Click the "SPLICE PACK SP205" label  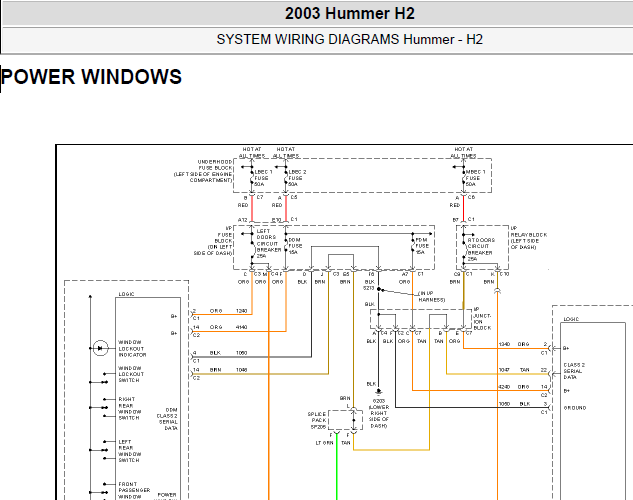tap(317, 421)
